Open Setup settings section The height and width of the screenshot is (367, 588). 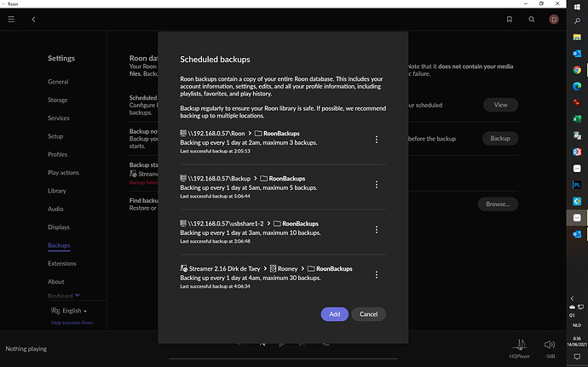pos(55,136)
